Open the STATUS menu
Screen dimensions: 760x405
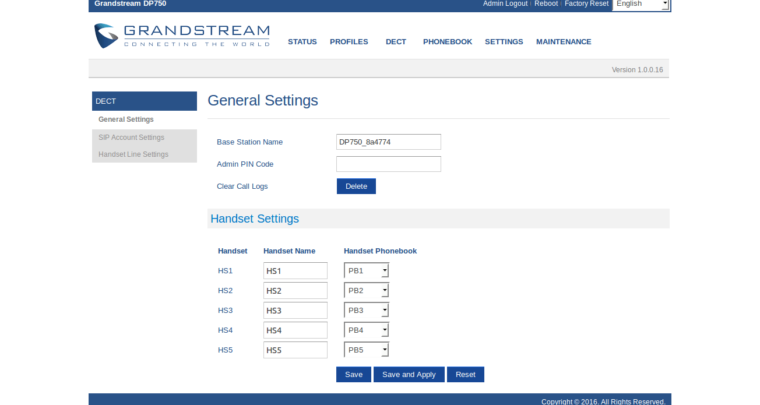pyautogui.click(x=302, y=42)
